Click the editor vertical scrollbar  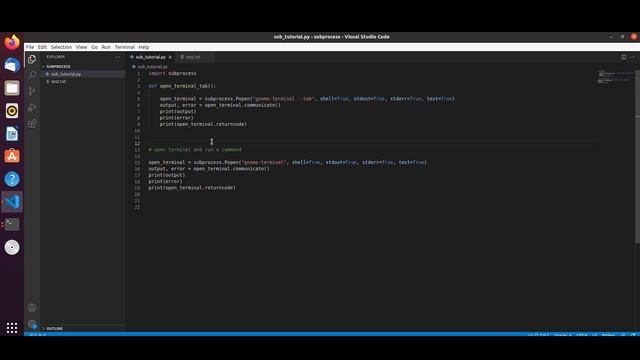coord(638,157)
